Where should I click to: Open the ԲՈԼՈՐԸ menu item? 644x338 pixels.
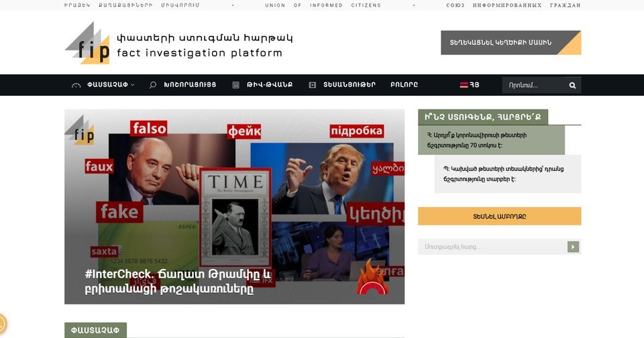click(x=404, y=85)
